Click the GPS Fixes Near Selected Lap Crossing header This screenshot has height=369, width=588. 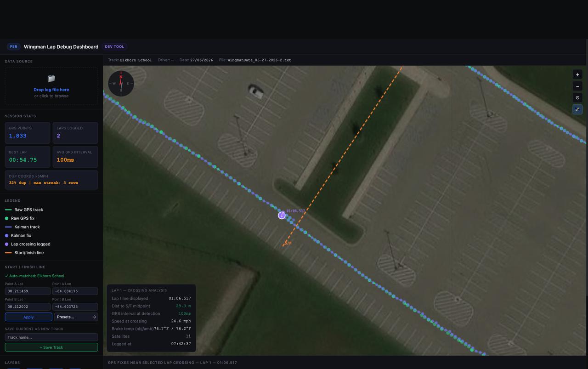pyautogui.click(x=172, y=363)
